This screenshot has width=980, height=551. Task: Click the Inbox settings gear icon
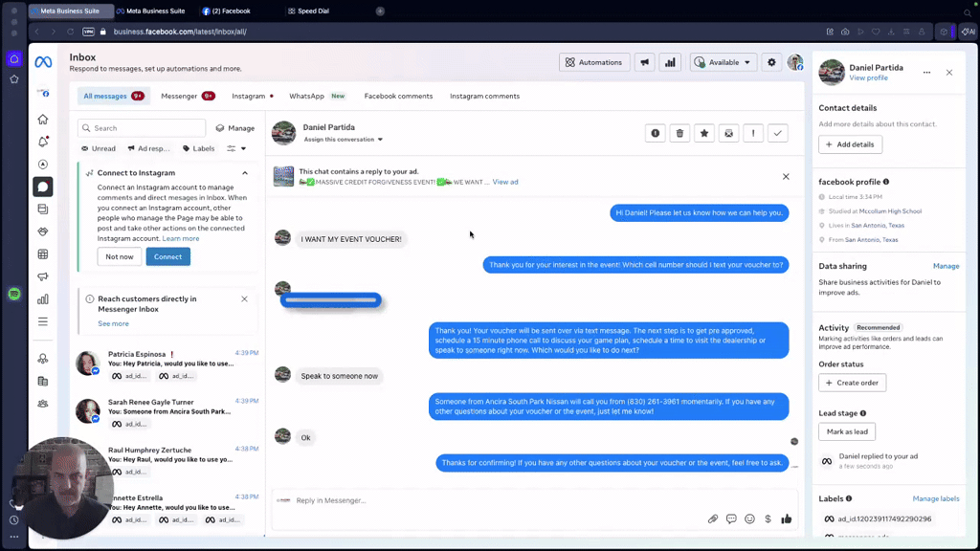click(771, 62)
